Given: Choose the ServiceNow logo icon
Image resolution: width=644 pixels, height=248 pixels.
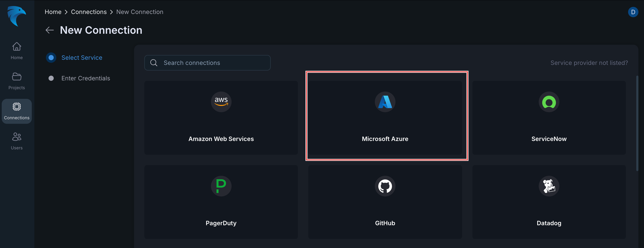Looking at the screenshot, I should pyautogui.click(x=549, y=102).
